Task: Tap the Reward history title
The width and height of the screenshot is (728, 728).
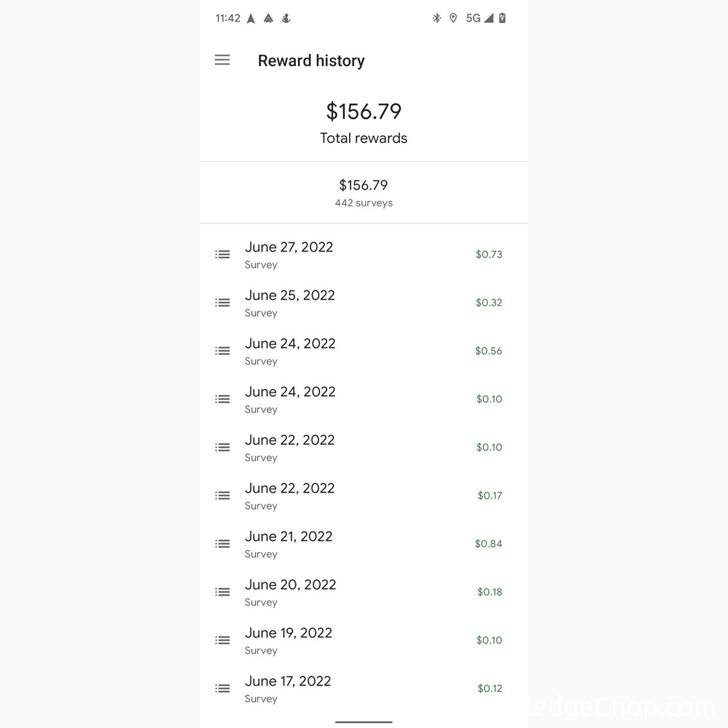Action: (311, 61)
